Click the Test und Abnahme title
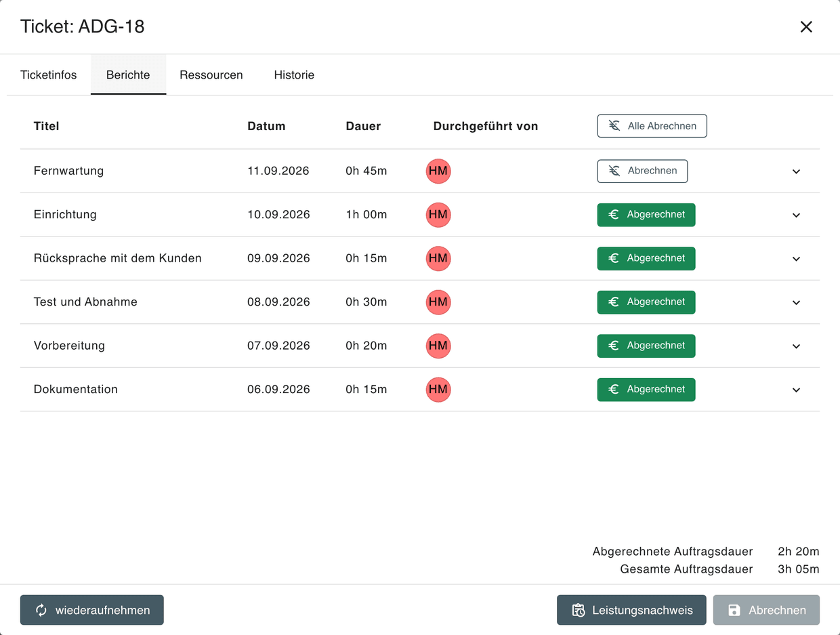The height and width of the screenshot is (635, 840). pyautogui.click(x=85, y=302)
